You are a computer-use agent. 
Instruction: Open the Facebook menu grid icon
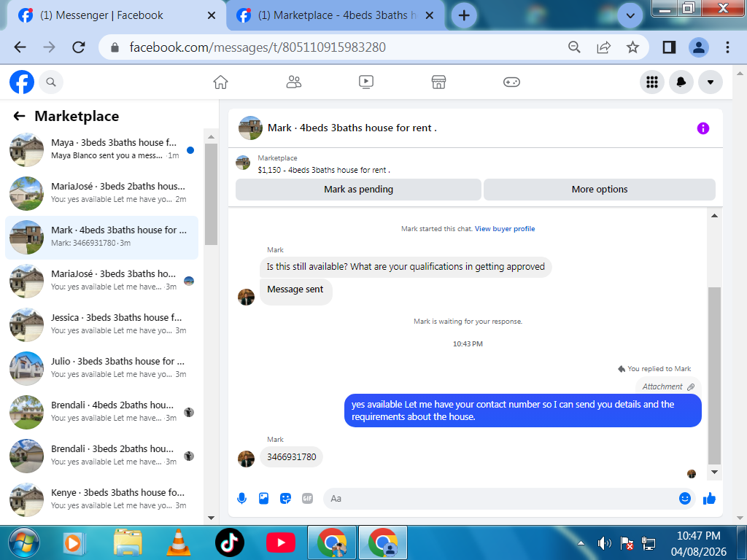(651, 82)
